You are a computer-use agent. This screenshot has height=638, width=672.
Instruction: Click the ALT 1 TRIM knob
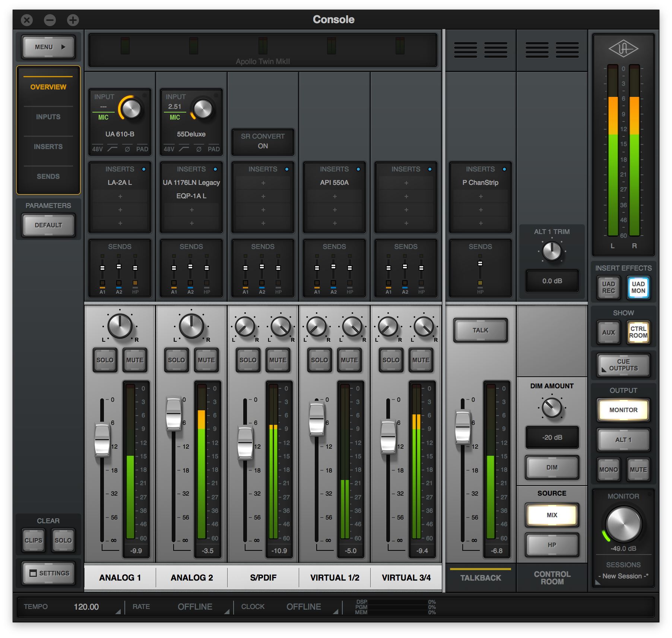point(552,251)
